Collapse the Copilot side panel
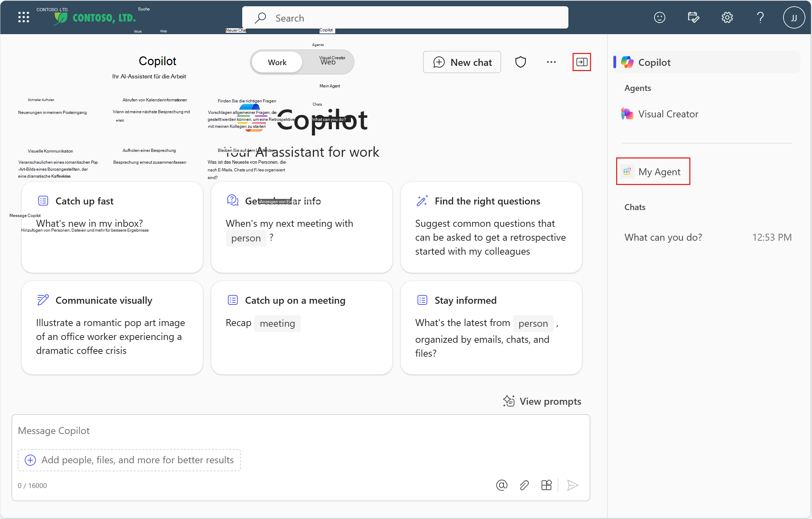The height and width of the screenshot is (519, 812). (x=582, y=62)
